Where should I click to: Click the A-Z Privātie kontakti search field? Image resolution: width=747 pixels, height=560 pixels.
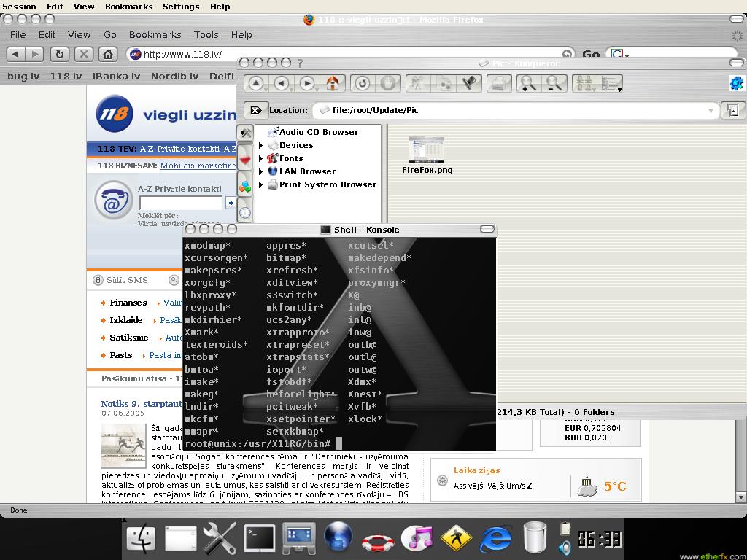tap(181, 203)
